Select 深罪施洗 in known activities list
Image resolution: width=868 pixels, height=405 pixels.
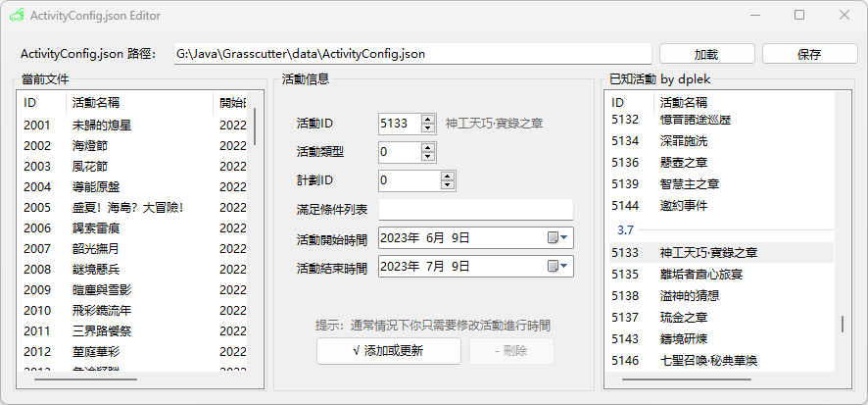point(684,140)
